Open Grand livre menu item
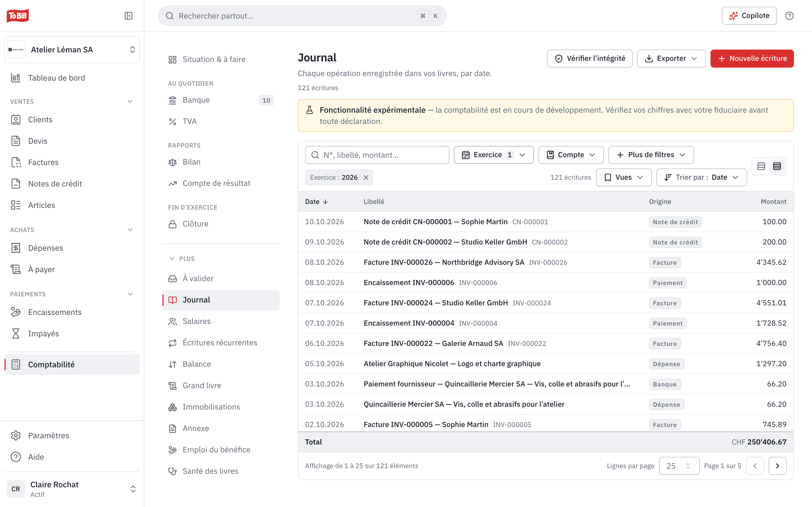Viewport: 812px width, 507px height. (x=221, y=386)
